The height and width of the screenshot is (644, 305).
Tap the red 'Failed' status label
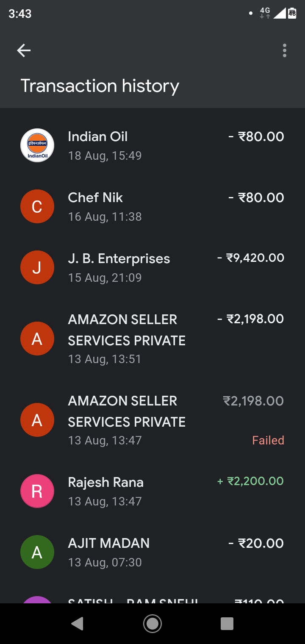pos(268,440)
